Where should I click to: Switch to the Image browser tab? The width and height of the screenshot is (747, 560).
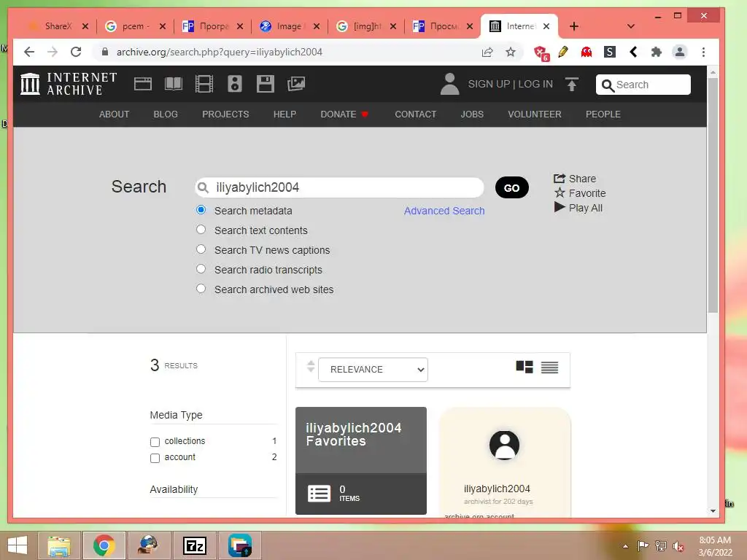(x=287, y=26)
